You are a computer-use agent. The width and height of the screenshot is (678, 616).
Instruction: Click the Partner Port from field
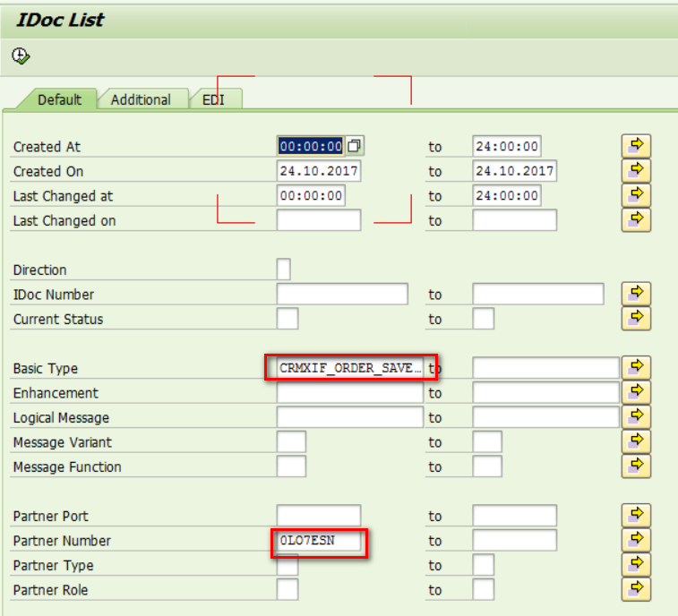(319, 516)
